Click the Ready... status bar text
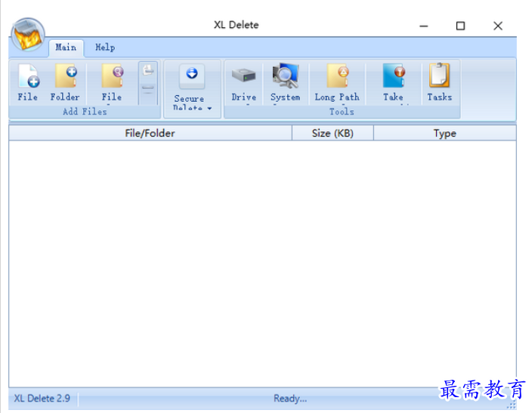Screen dimensions: 532x413 tap(290, 399)
